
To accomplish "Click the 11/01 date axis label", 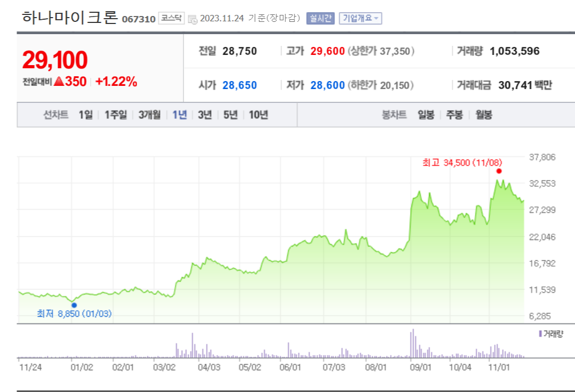I will [499, 367].
